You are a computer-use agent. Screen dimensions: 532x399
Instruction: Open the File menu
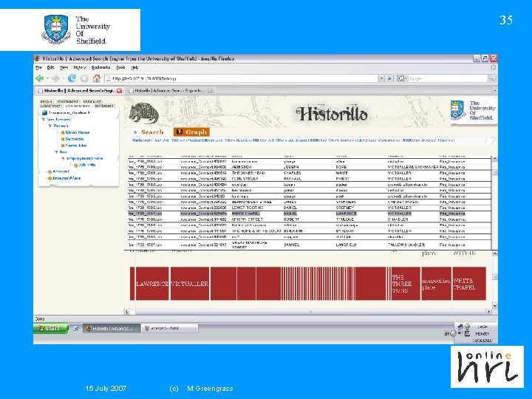38,67
